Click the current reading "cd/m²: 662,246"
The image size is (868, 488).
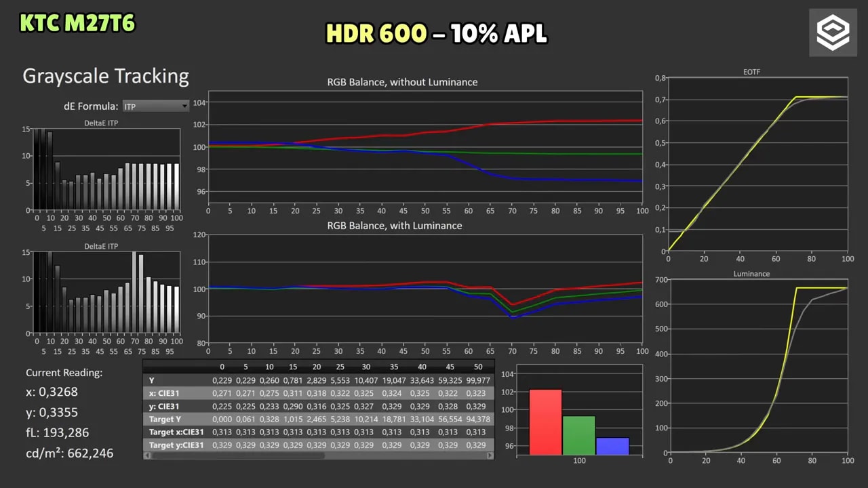69,453
